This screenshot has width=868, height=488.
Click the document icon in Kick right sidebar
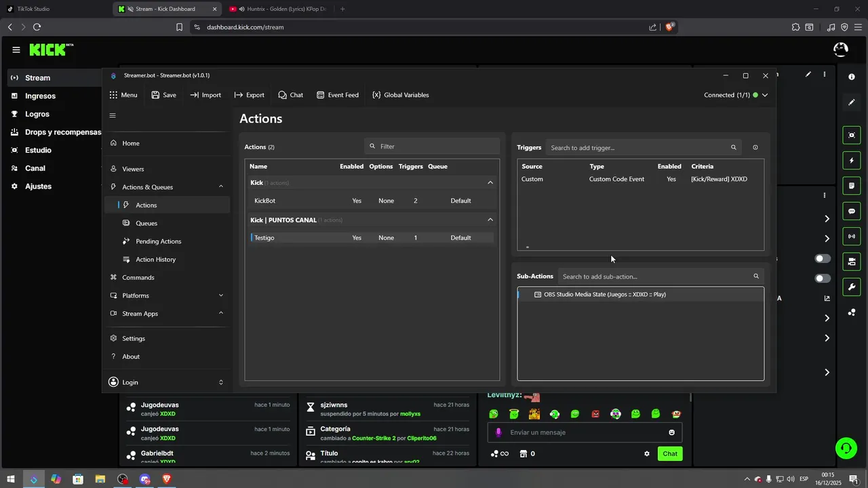pos(852,186)
